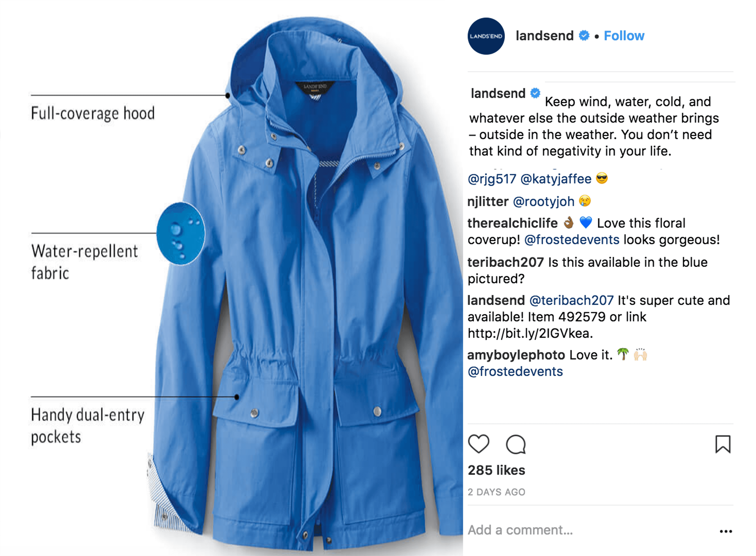Open comments with the speech bubble icon
This screenshot has height=556, width=756.
(515, 444)
